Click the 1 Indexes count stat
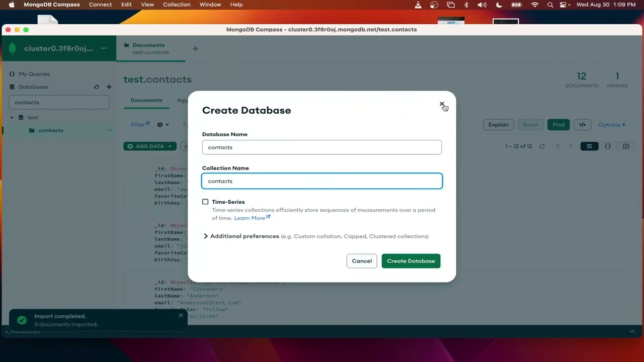This screenshot has height=362, width=644. click(617, 79)
